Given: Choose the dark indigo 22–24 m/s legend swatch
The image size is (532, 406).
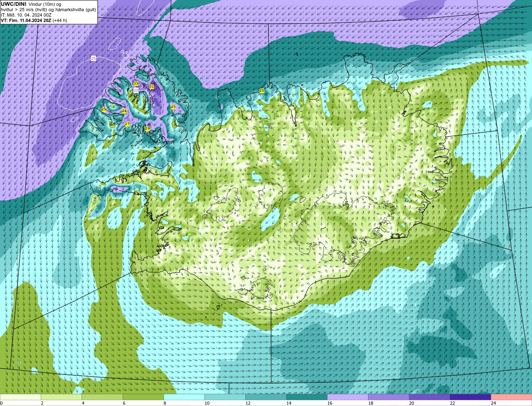Looking at the screenshot, I should click(x=470, y=397).
